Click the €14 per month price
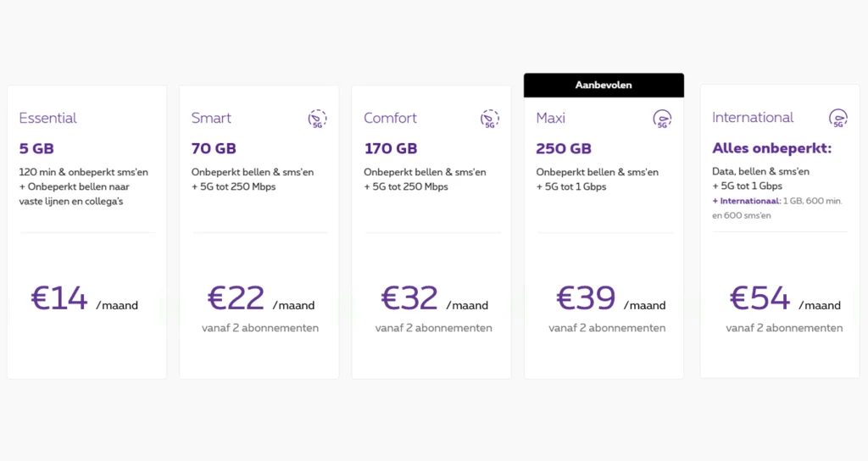The width and height of the screenshot is (868, 461). [84, 299]
